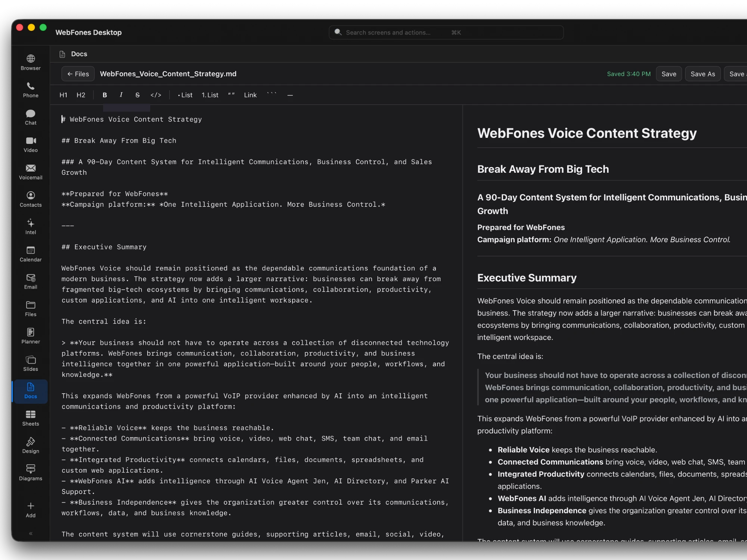
Task: Go back to Files list
Action: (x=78, y=74)
